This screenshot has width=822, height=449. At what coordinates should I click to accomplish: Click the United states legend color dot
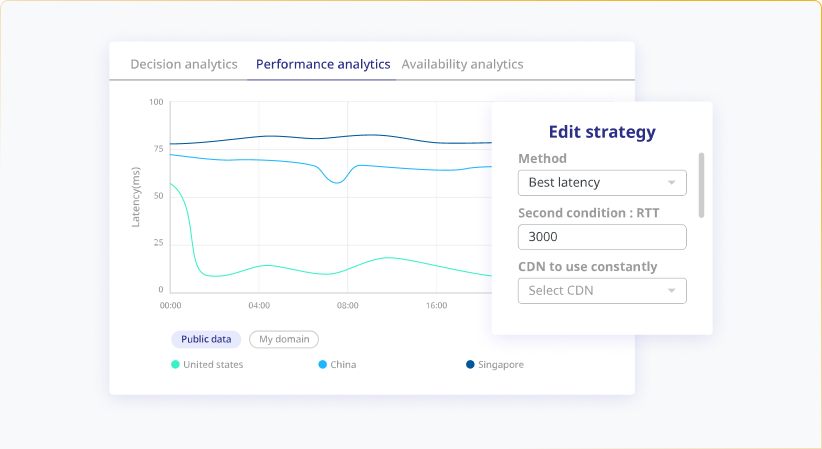point(176,365)
